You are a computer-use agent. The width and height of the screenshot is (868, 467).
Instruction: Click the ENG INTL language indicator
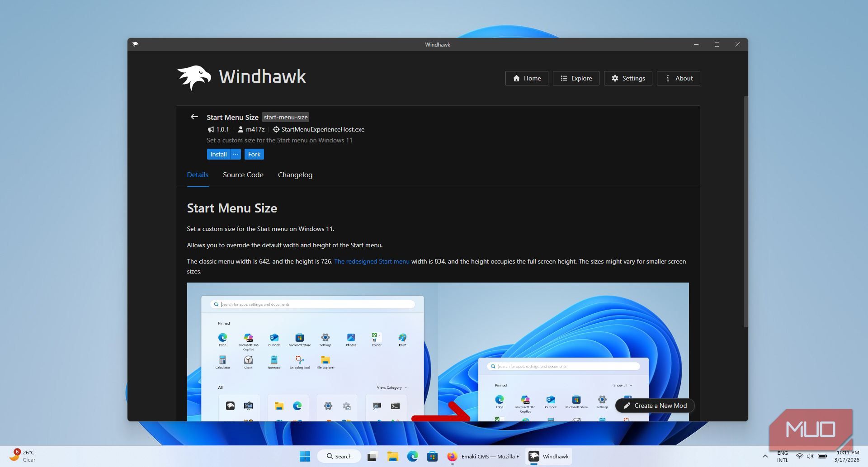click(x=783, y=456)
